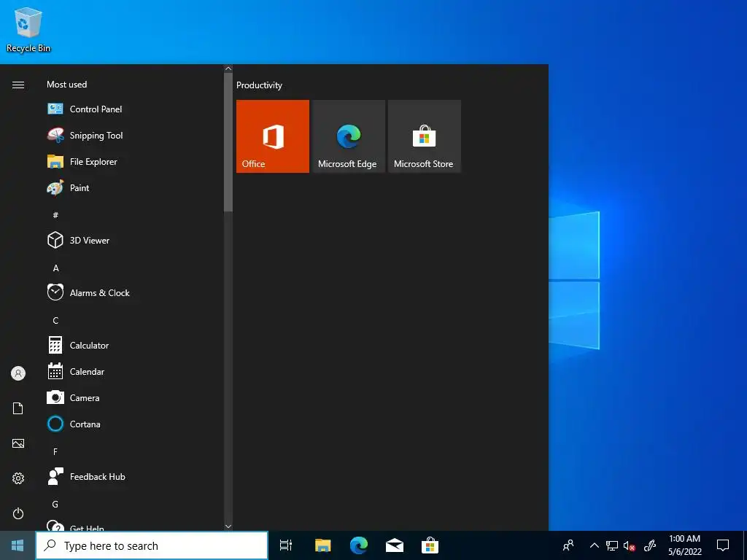The width and height of the screenshot is (747, 560).
Task: Open the Microsoft Edge tile
Action: [x=349, y=136]
